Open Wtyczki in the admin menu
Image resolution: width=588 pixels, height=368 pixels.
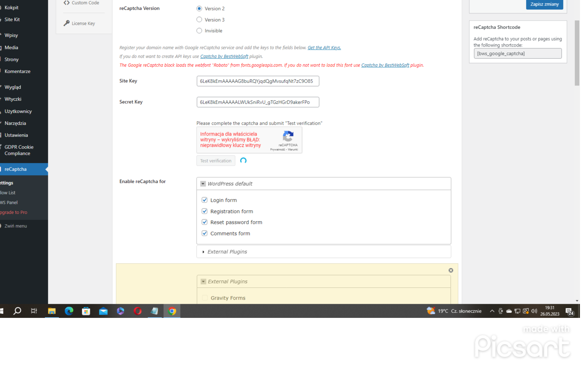pyautogui.click(x=13, y=99)
